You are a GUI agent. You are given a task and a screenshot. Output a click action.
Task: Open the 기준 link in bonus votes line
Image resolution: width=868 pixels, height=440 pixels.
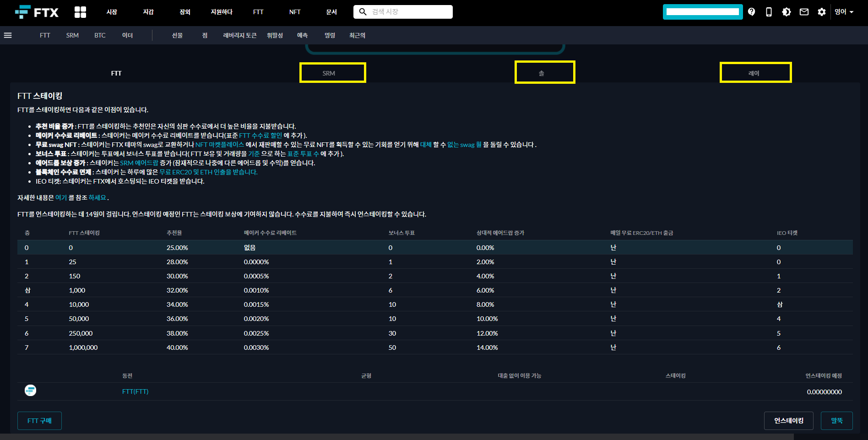coord(254,154)
